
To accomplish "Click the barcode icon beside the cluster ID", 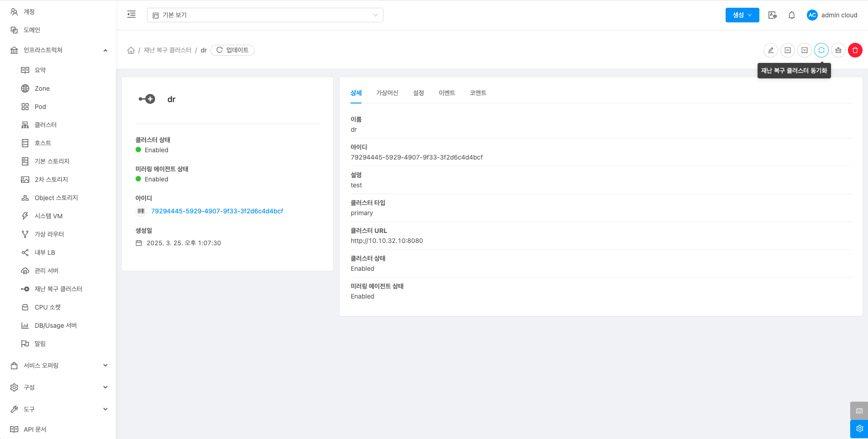I will coord(141,211).
